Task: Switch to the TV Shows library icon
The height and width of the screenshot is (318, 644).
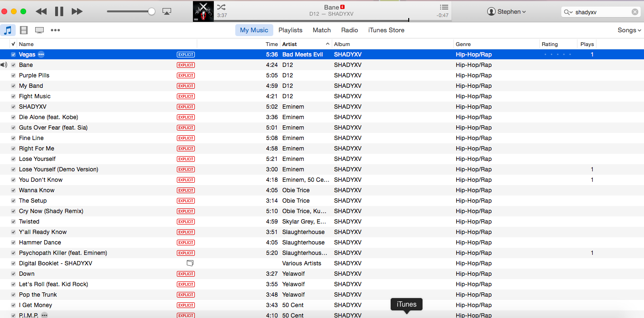Action: coord(39,30)
